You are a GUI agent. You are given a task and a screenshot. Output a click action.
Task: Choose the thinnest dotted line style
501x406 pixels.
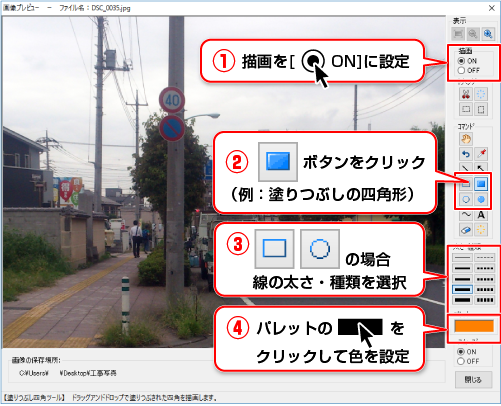click(485, 258)
